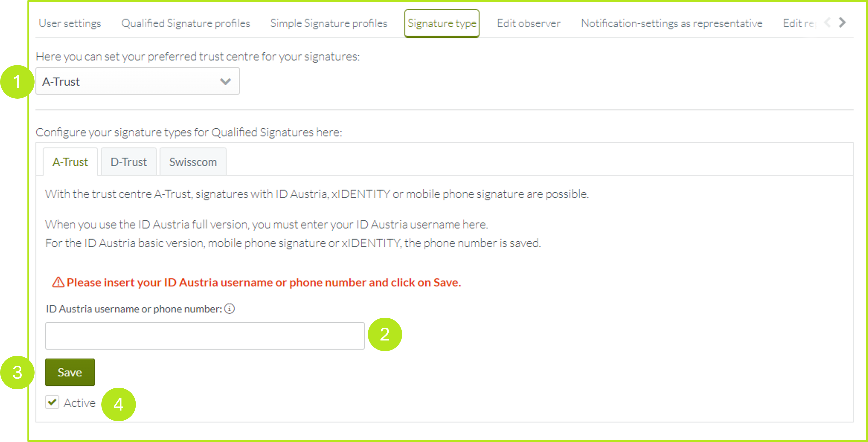Image resolution: width=868 pixels, height=442 pixels.
Task: Open Notification-settings as representative tab
Action: point(672,23)
